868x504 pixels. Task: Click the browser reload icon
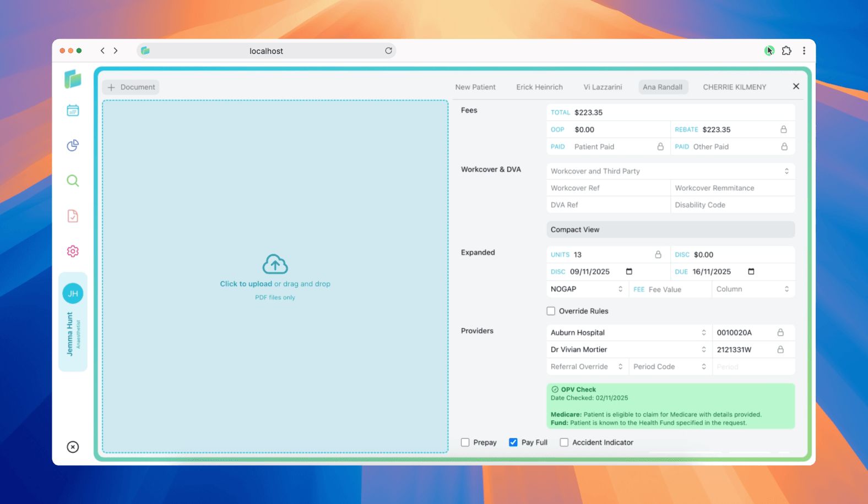pos(388,51)
